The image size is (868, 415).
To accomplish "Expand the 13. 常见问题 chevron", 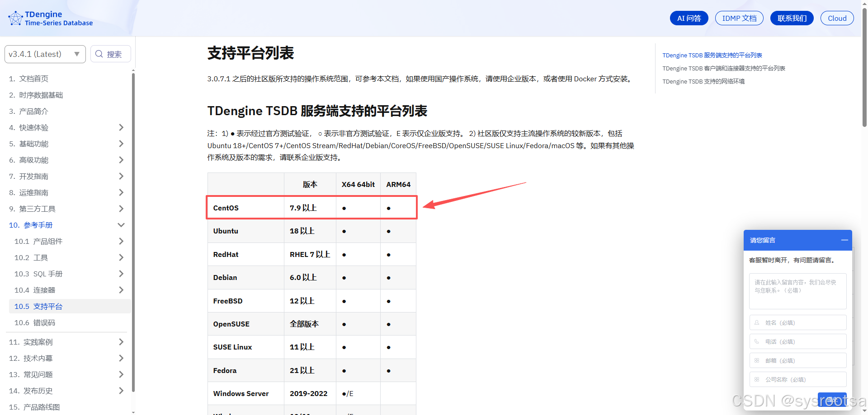I will 121,374.
